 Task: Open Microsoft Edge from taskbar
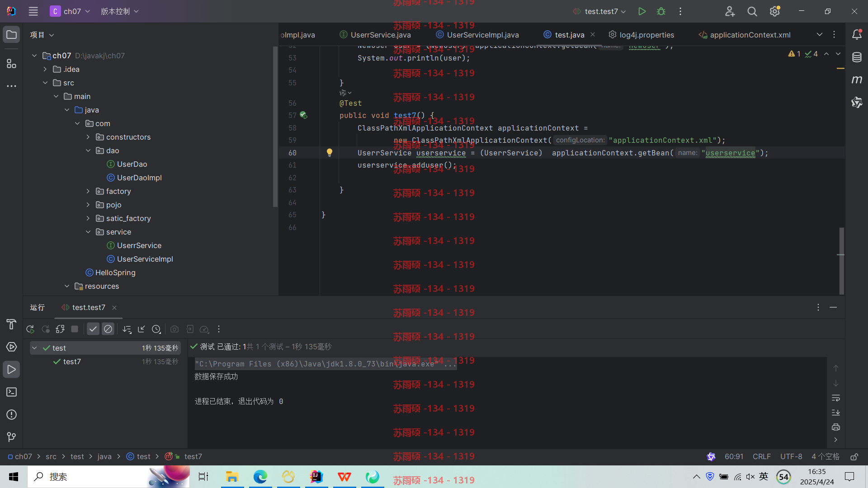click(260, 477)
